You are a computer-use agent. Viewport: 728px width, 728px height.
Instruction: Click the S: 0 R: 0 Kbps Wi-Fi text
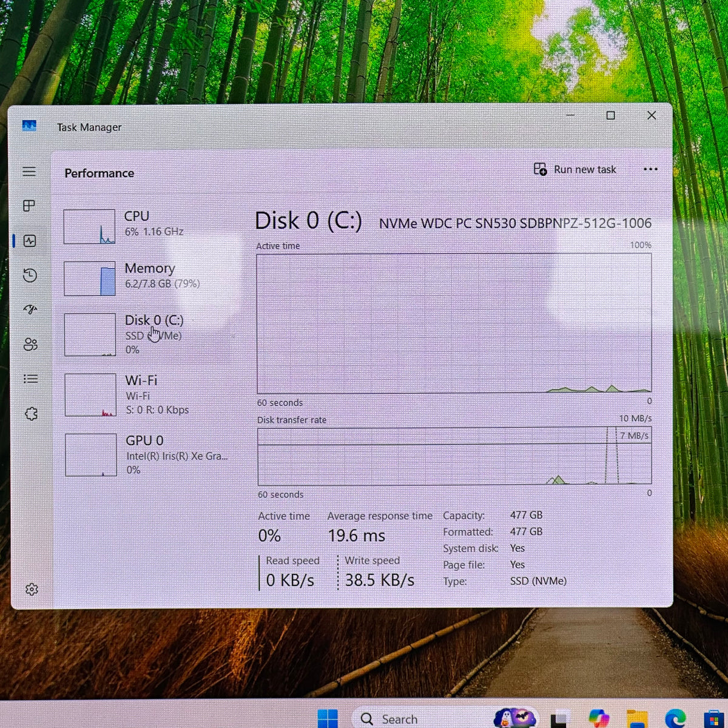coord(157,410)
